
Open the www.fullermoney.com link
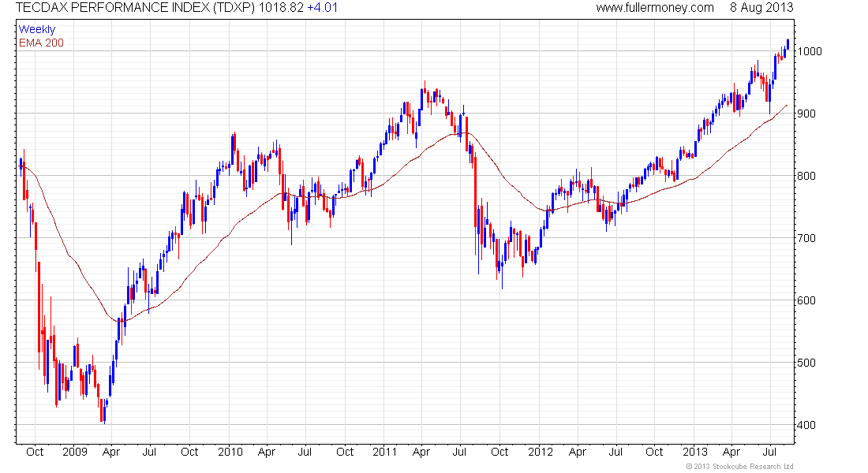pos(655,8)
